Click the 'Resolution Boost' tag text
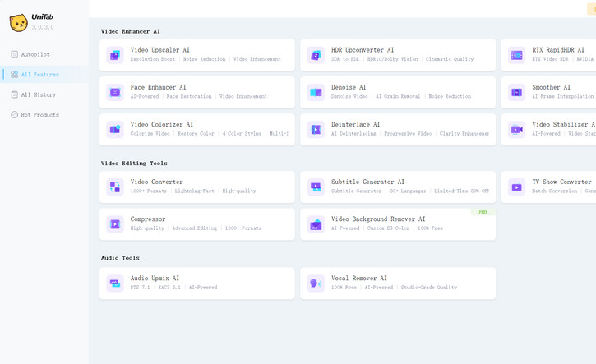This screenshot has height=364, width=596. point(153,59)
